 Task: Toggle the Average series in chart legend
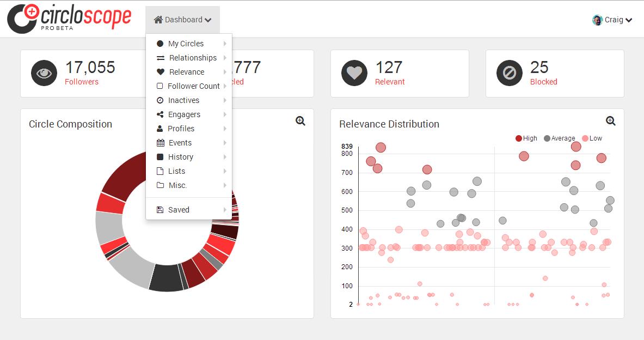click(x=559, y=138)
